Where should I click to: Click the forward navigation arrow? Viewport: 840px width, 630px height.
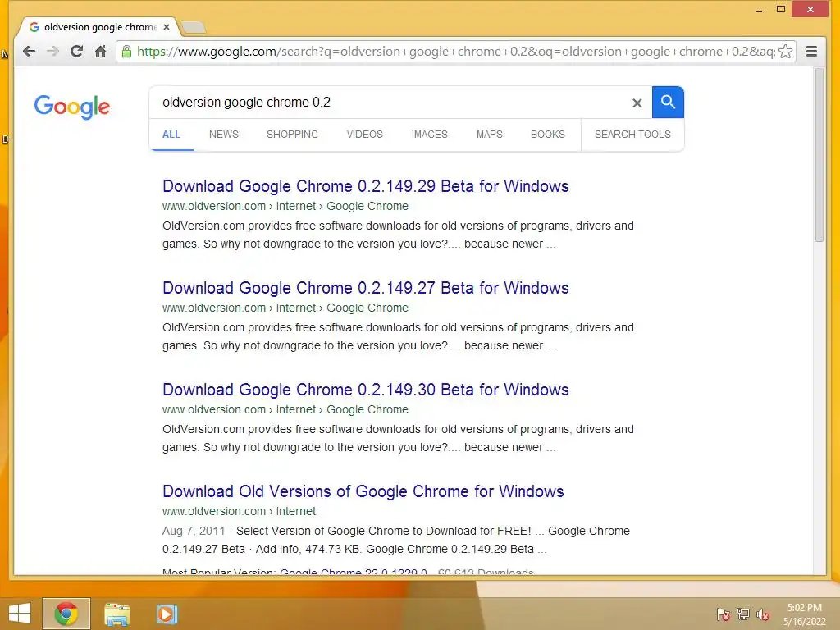(x=52, y=52)
